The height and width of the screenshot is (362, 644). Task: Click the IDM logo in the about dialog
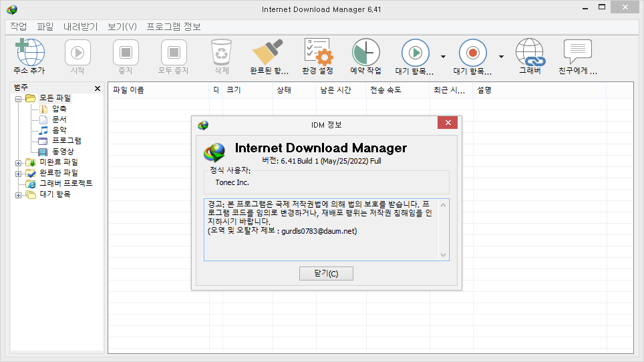pyautogui.click(x=214, y=152)
